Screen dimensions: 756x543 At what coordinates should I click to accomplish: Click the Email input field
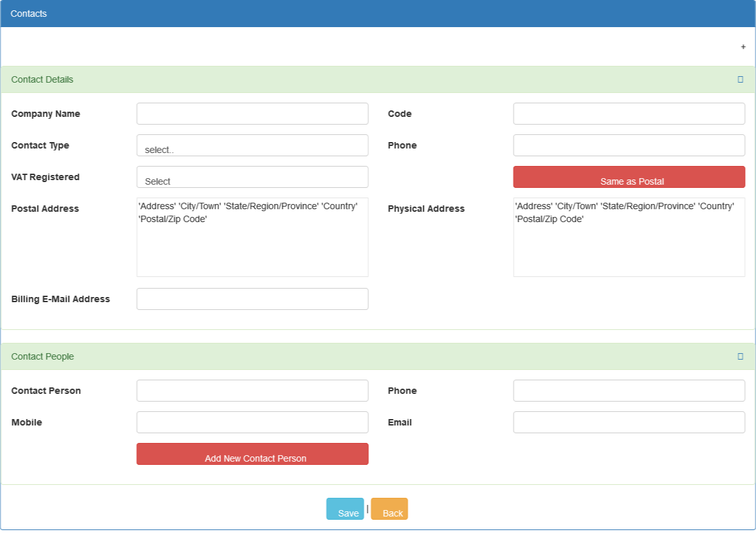coord(629,422)
